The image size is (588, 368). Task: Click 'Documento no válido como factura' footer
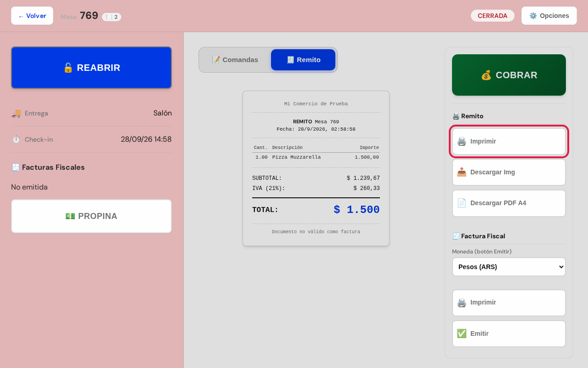316,232
